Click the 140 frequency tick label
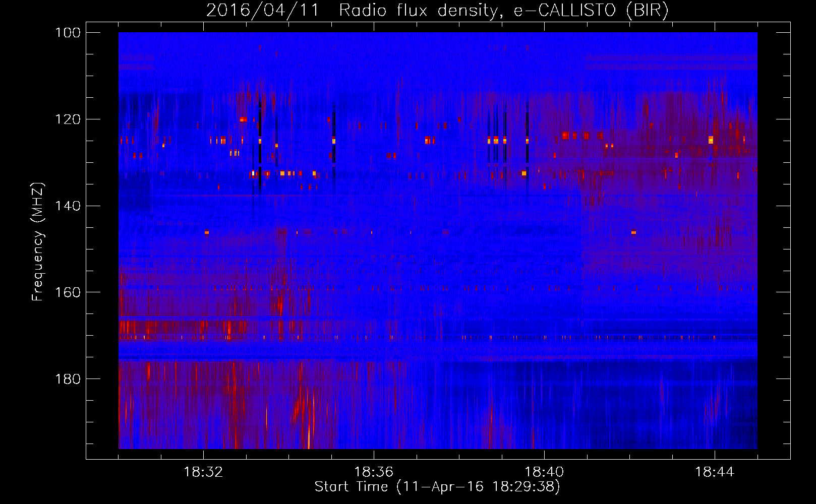 (68, 206)
